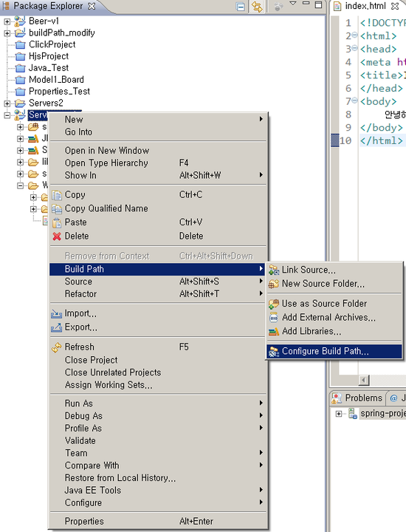Open the Team submenu

pyautogui.click(x=157, y=453)
